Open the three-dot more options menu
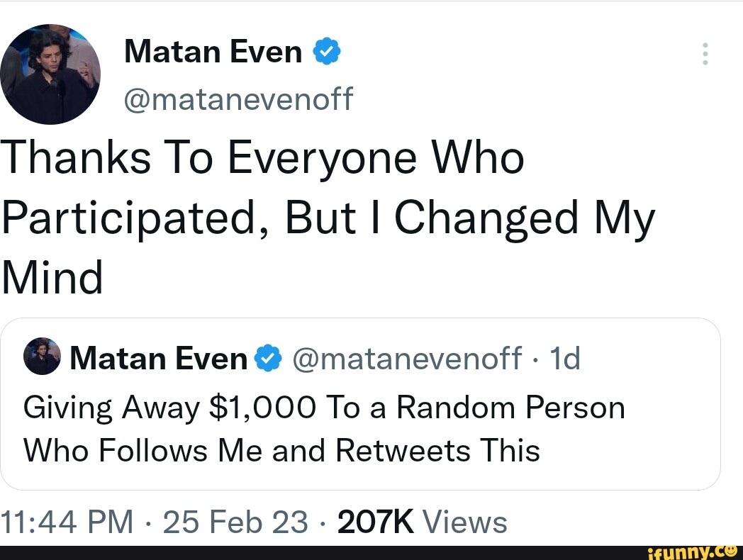Viewport: 743px width, 560px height. [x=705, y=53]
